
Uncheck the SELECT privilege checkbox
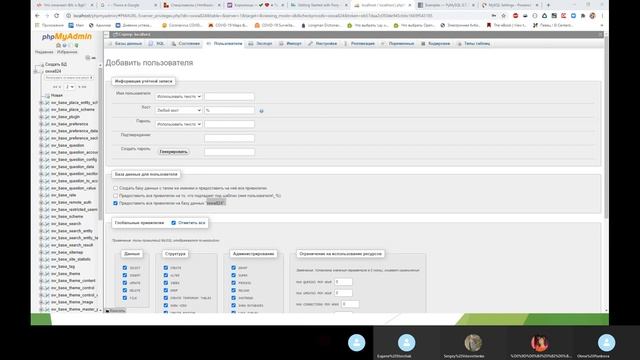(125, 268)
